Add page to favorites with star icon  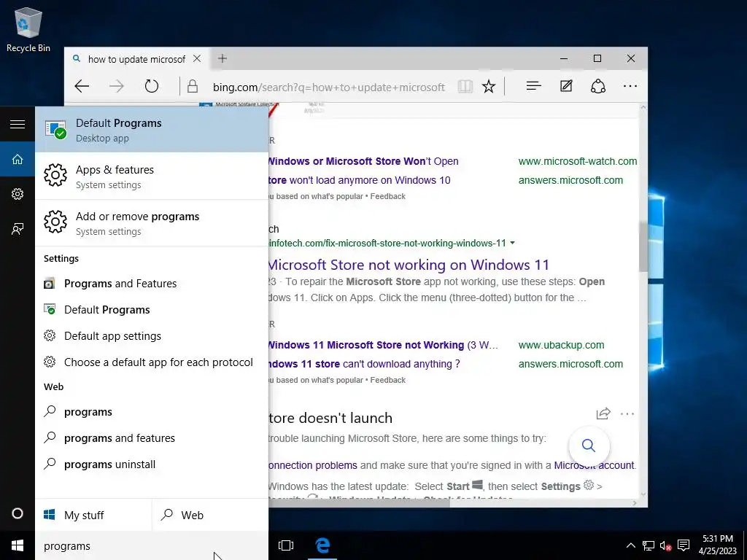[488, 86]
